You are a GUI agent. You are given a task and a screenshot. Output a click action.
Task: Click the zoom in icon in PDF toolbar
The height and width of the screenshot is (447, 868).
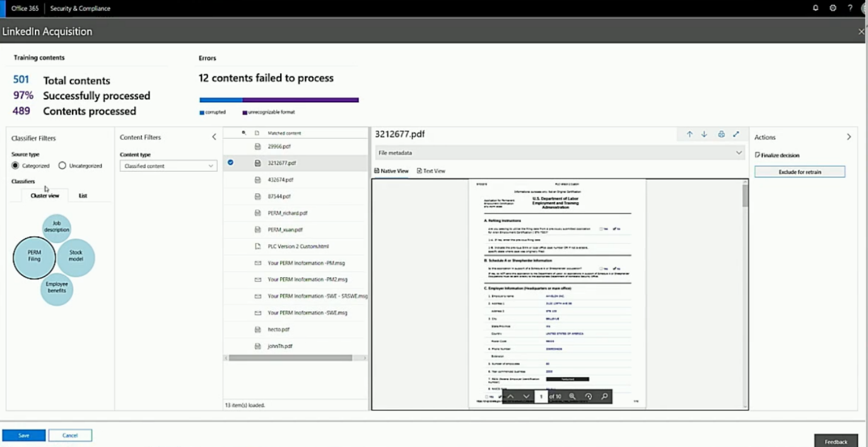click(572, 396)
